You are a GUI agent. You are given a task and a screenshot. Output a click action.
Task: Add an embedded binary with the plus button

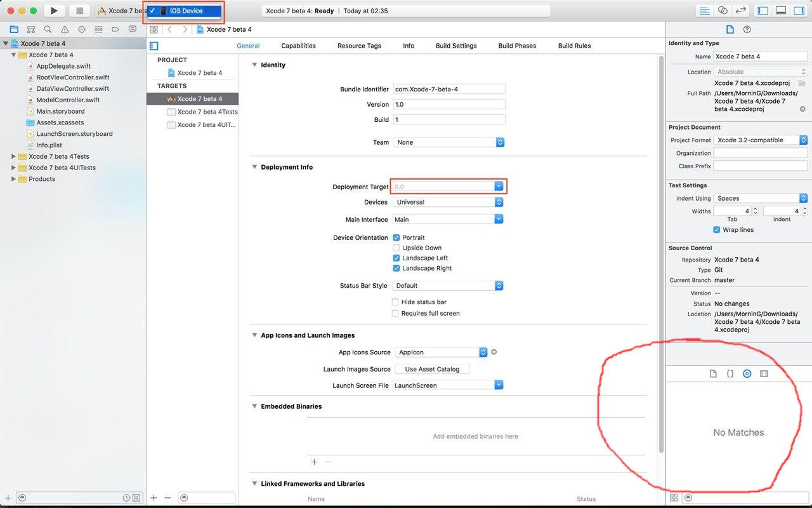314,462
